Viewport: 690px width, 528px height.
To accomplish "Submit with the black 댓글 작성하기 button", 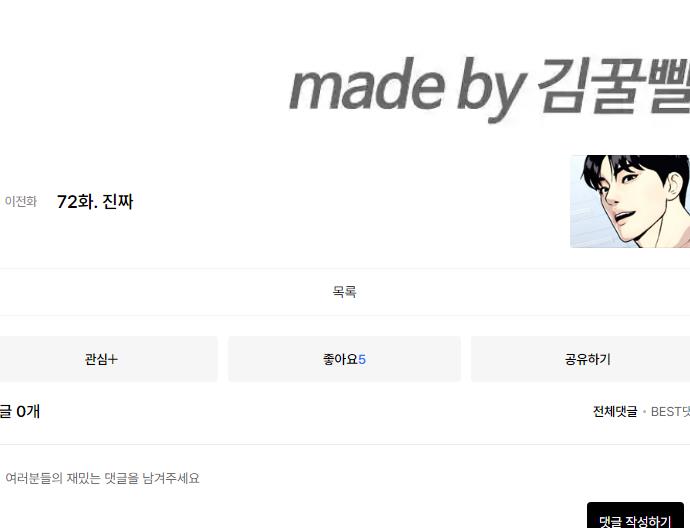I will (x=635, y=516).
